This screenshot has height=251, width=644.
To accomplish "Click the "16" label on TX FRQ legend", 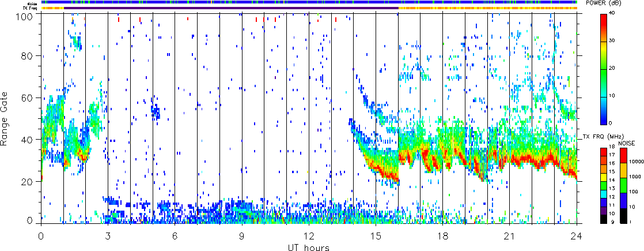I will pos(612,163).
